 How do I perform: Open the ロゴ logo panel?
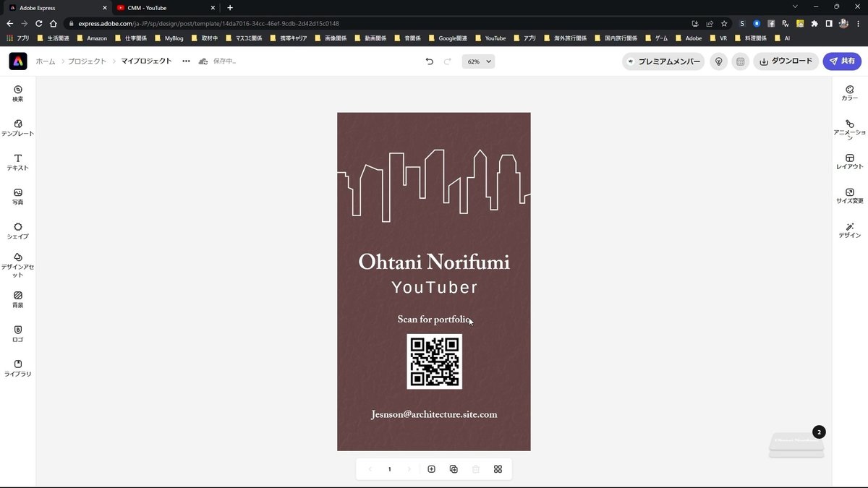tap(18, 334)
